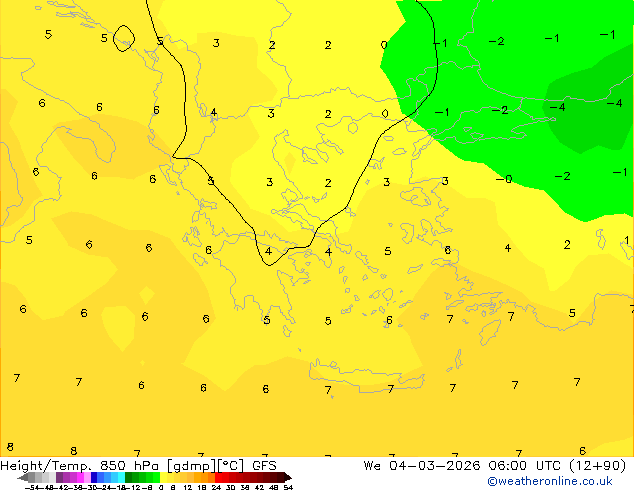Click the bright magenta swatch in the color scale
Viewport: 634px width, 490px height.
point(80,477)
